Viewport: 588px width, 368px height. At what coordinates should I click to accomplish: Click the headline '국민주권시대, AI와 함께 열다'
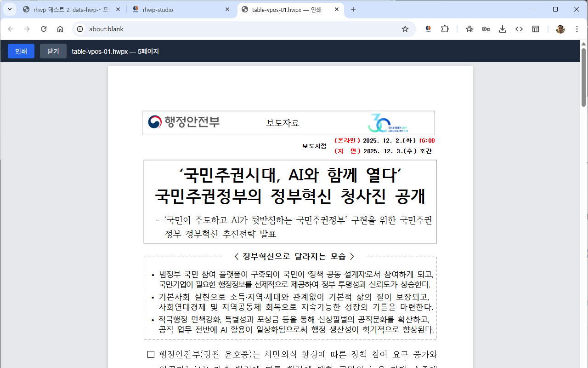click(290, 175)
